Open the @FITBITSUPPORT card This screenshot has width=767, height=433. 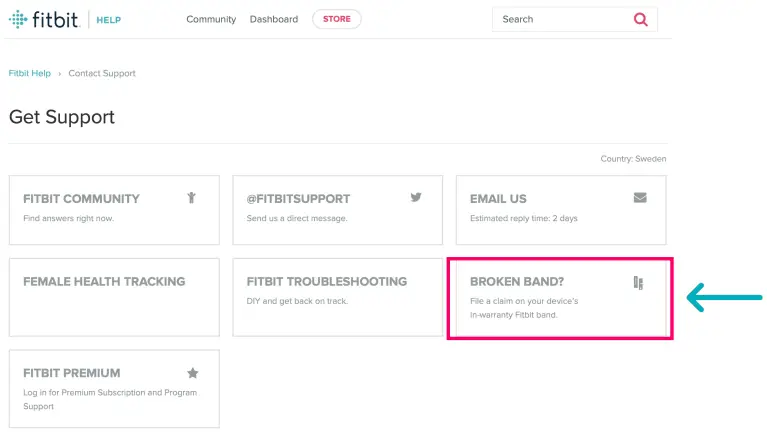(x=338, y=210)
